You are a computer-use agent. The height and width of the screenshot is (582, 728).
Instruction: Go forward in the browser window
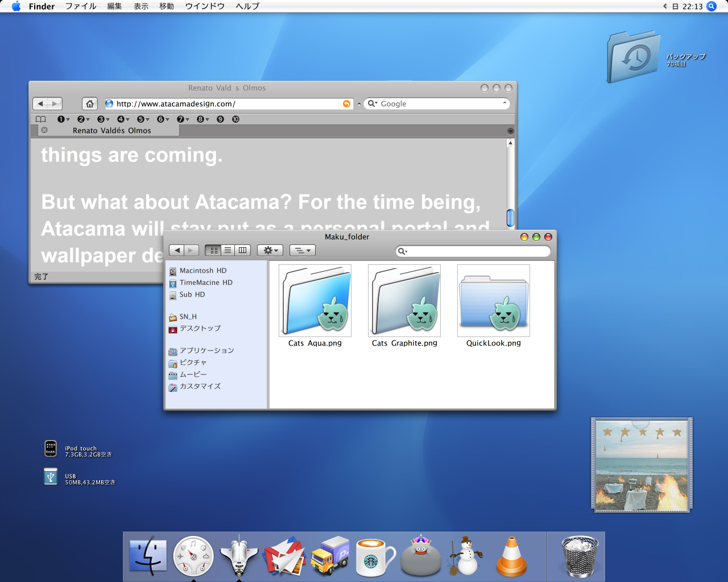55,103
